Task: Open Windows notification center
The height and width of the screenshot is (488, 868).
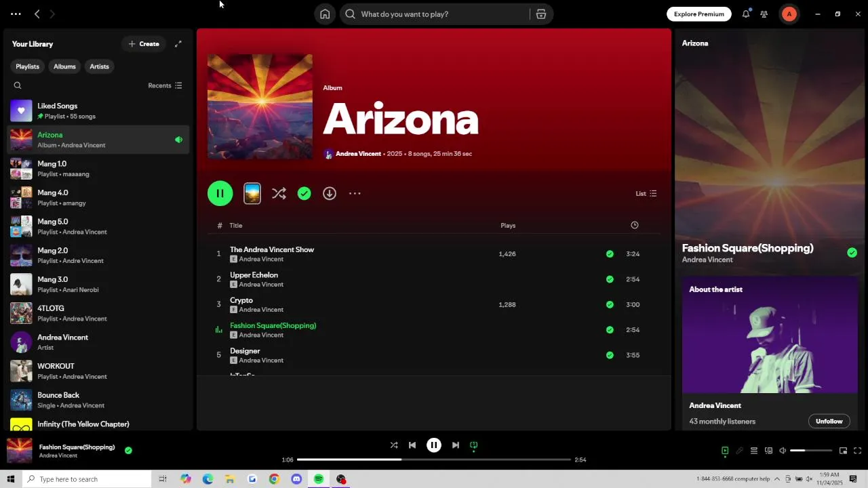Action: (853, 479)
